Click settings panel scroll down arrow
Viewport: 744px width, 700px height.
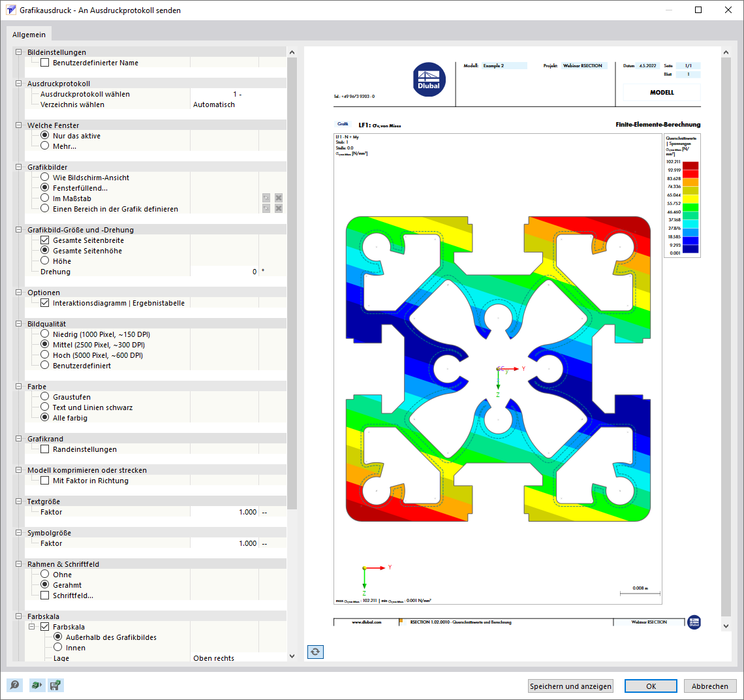292,656
